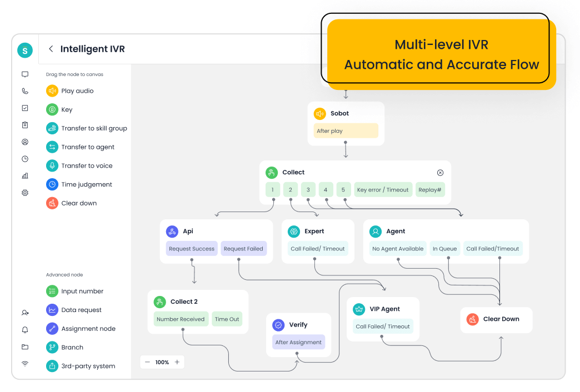Click the Input number node icon
The width and height of the screenshot is (580, 392).
(51, 291)
